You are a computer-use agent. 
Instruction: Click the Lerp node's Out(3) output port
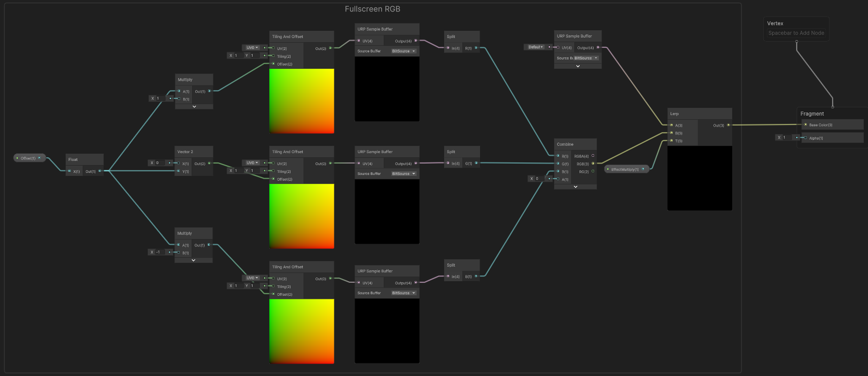click(728, 125)
